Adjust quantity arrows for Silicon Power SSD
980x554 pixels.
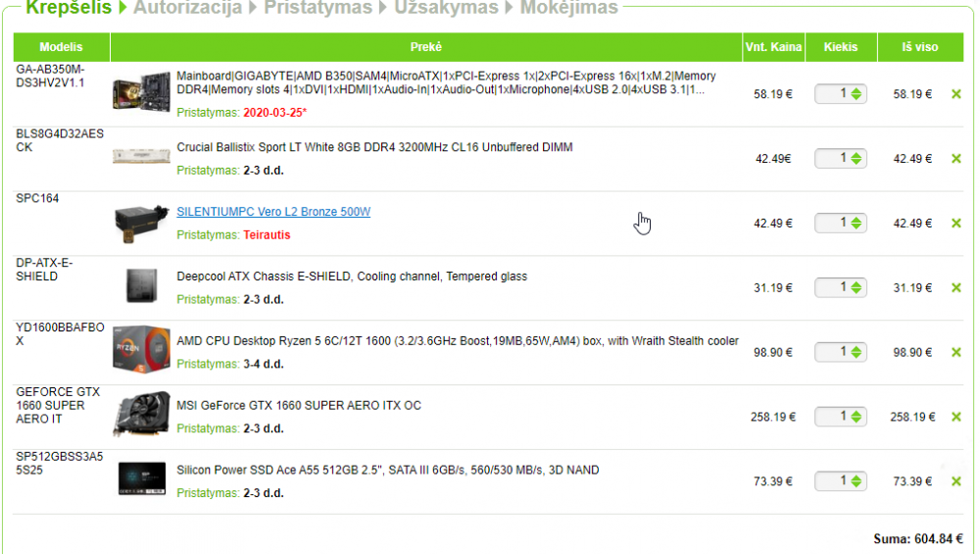pos(857,481)
